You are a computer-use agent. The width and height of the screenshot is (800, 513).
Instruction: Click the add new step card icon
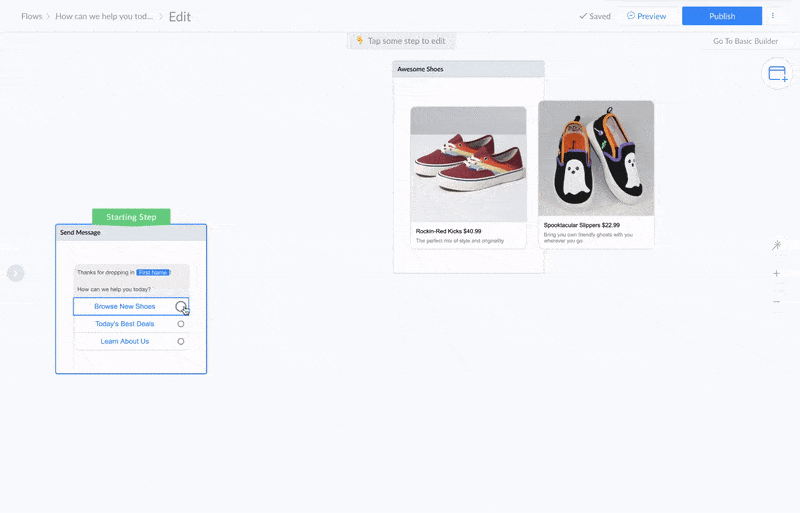coord(777,74)
